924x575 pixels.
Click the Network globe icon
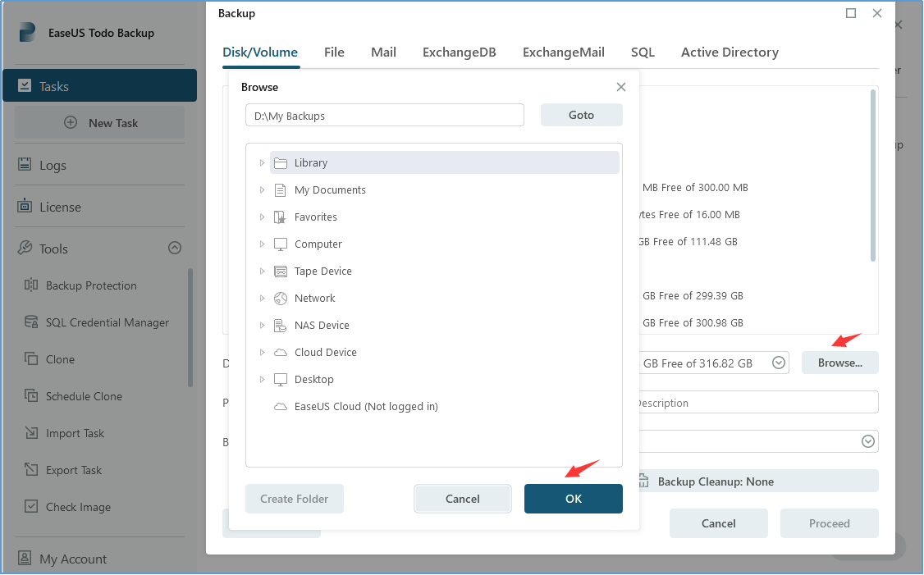[281, 299]
